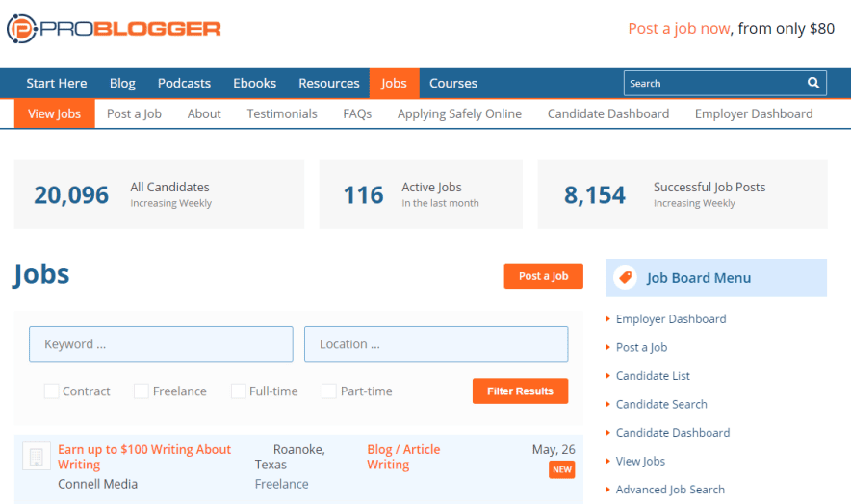Check the Part-time checkbox

pyautogui.click(x=329, y=391)
